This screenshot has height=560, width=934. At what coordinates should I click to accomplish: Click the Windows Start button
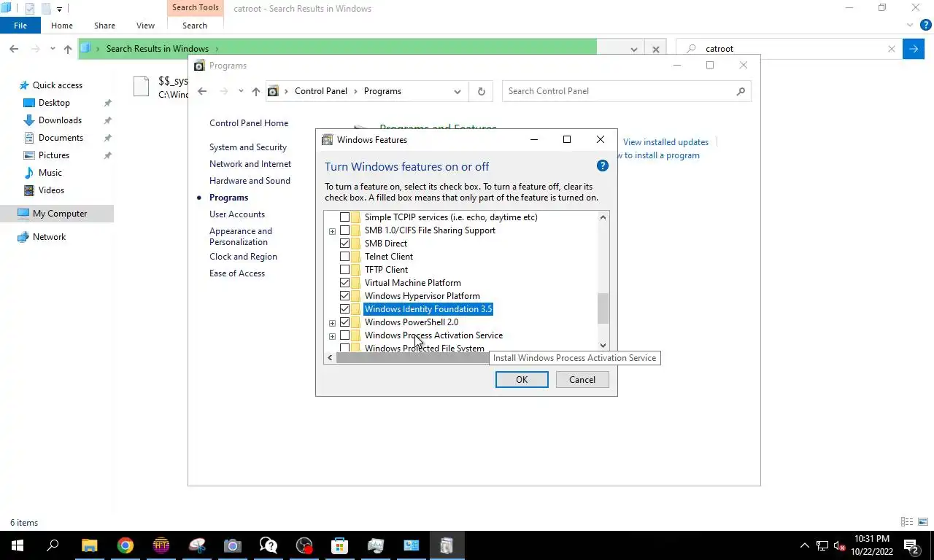tap(18, 545)
